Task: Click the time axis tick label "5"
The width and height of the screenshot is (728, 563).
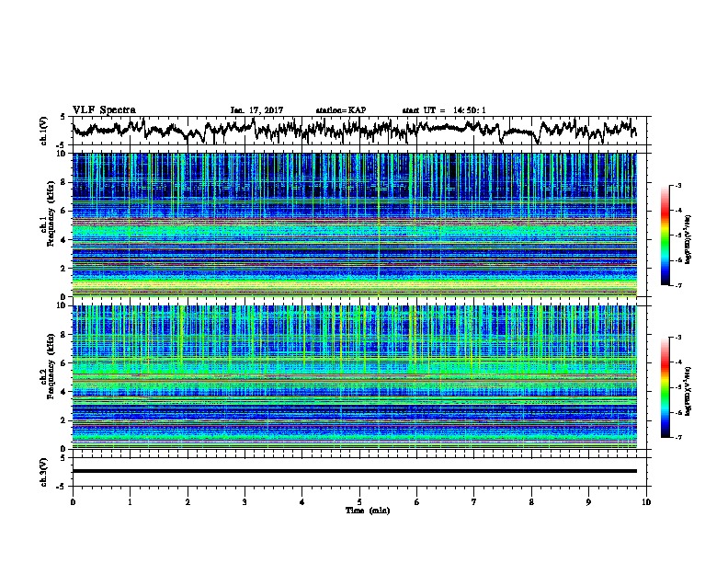Action: (x=359, y=502)
